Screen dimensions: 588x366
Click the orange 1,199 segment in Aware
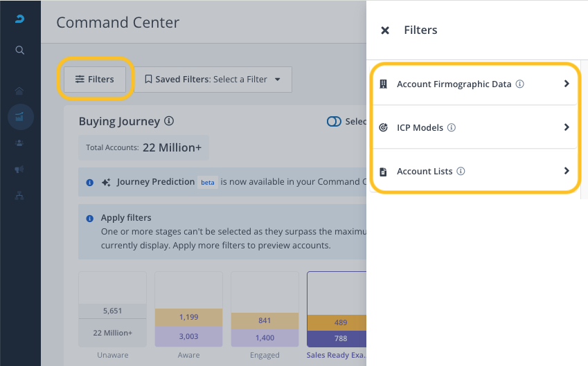pos(188,318)
